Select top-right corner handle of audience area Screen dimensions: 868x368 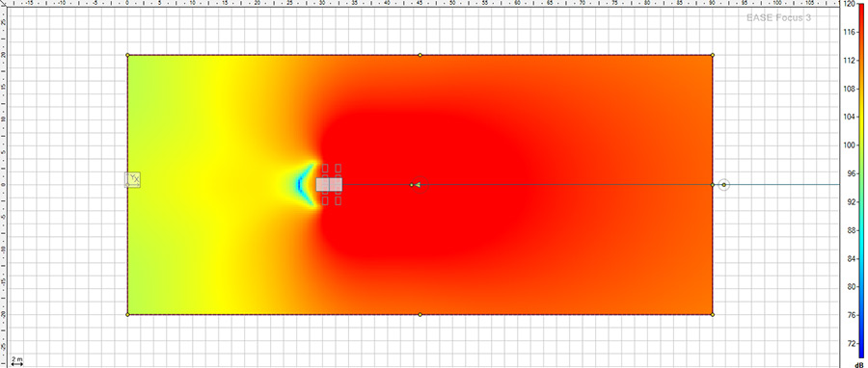[713, 55]
